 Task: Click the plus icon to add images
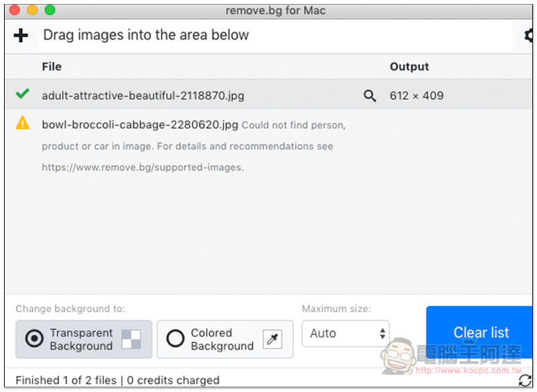click(21, 36)
